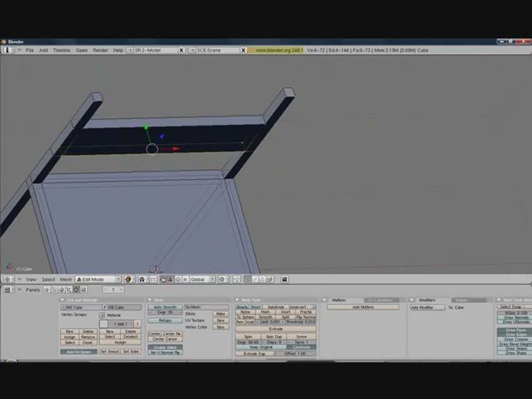This screenshot has height=399, width=532.
Task: Open the SR:2-Model screen dropdown
Action: click(x=129, y=50)
